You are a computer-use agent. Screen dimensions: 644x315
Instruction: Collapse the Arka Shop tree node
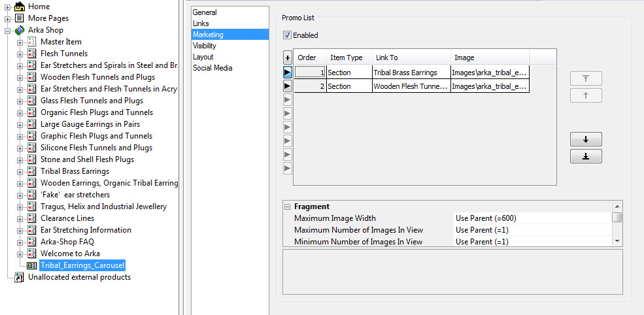[8, 30]
